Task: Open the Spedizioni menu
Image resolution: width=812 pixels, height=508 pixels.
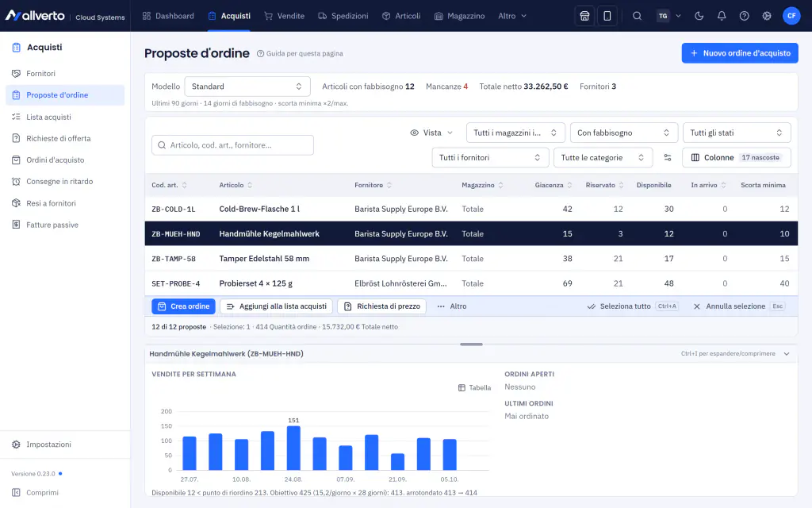Action: [343, 16]
